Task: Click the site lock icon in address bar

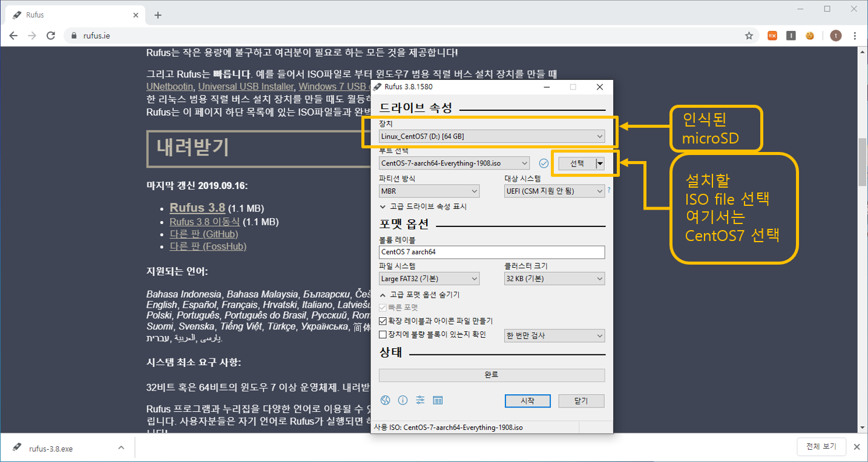Action: pyautogui.click(x=74, y=36)
